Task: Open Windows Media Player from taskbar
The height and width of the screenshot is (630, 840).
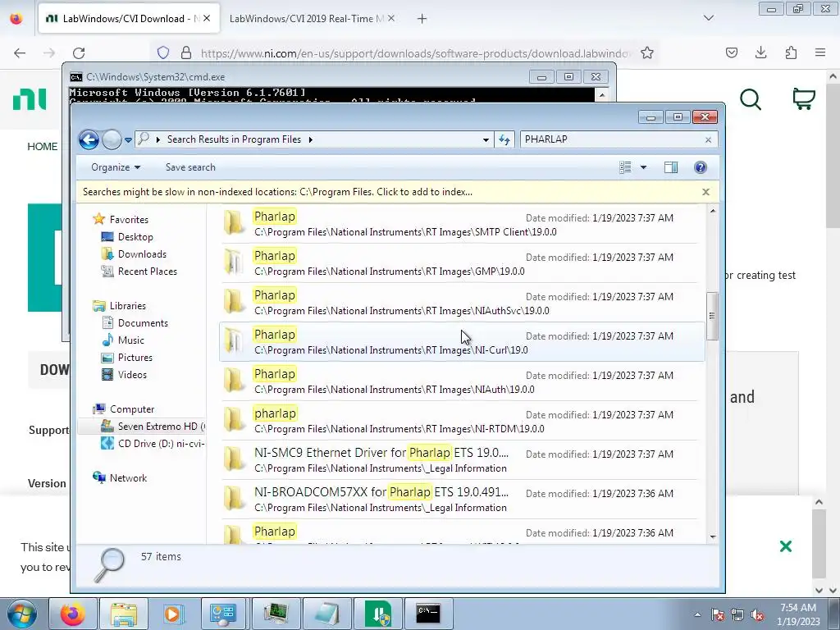Action: 174,614
